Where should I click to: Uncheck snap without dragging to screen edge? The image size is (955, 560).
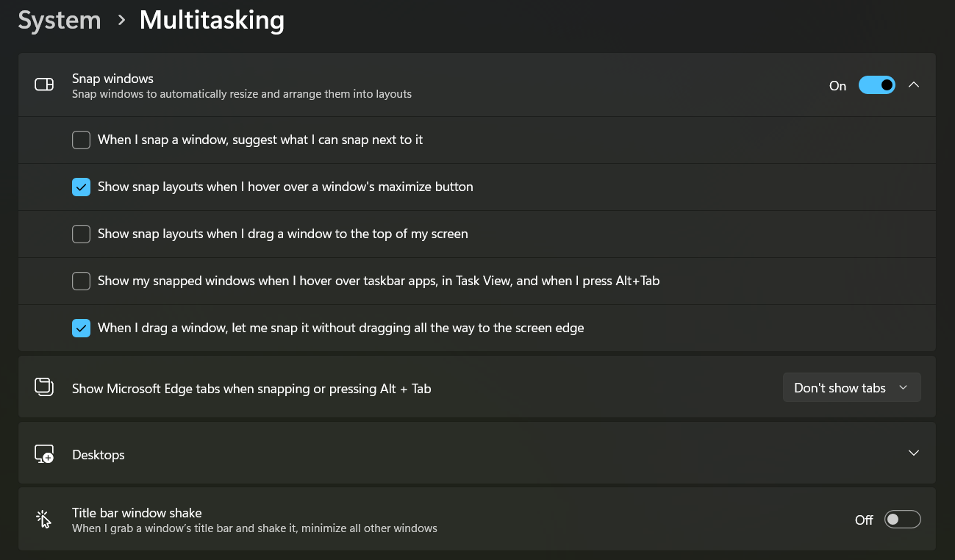81,328
